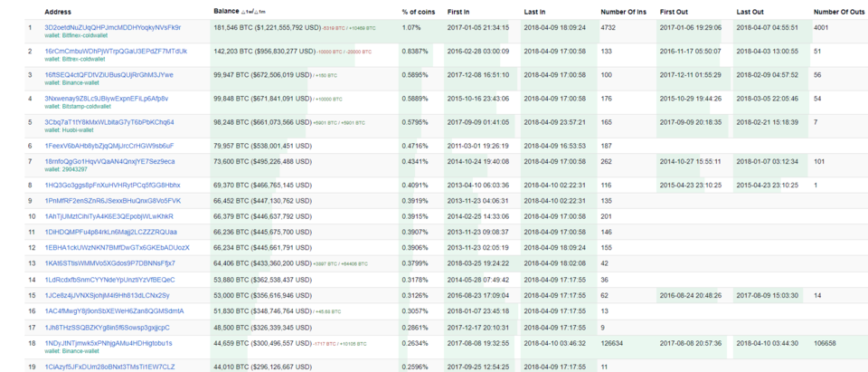Open address starting with 16ftSEQ4ctQFD
This screenshot has width=868, height=372.
pos(108,74)
